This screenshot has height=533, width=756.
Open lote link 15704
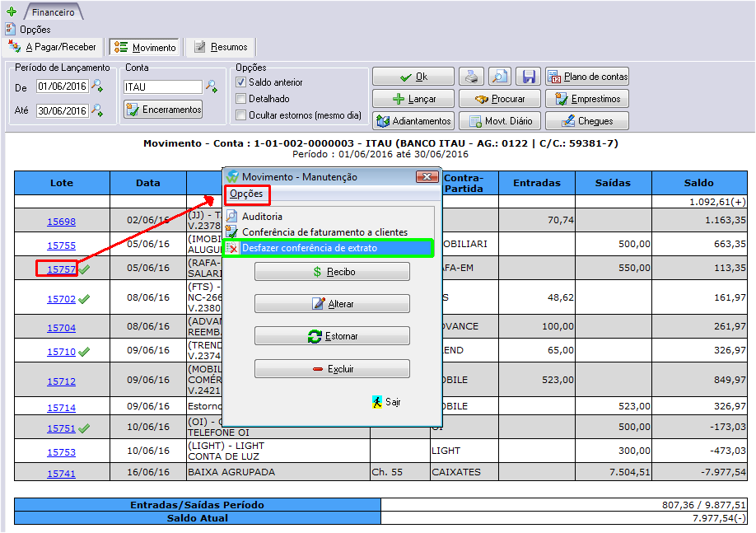tap(61, 328)
